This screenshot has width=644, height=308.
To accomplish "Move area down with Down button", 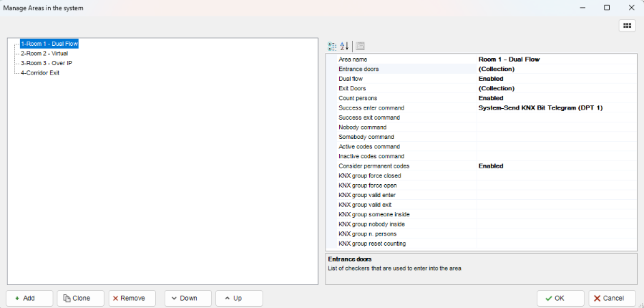I will [x=188, y=298].
